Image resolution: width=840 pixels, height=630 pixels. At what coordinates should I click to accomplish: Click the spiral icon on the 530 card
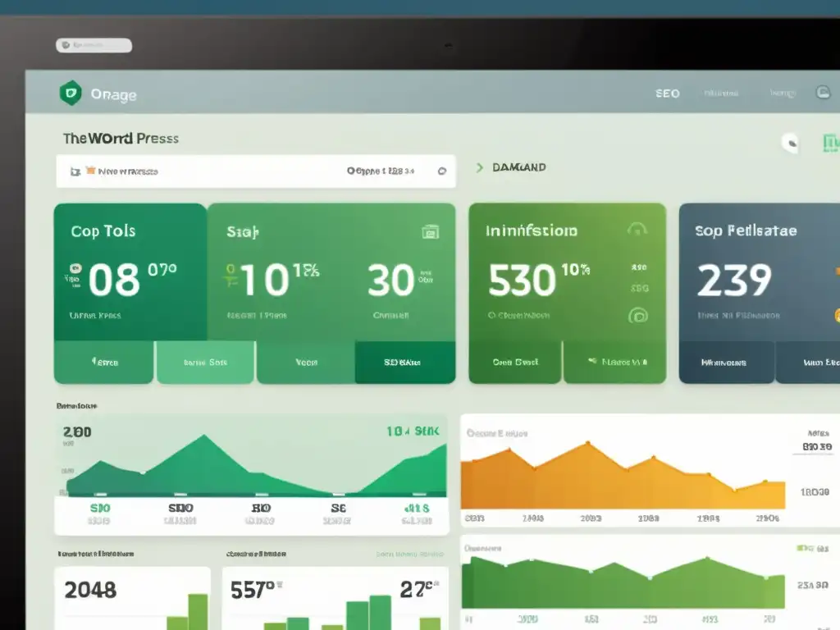(x=637, y=314)
